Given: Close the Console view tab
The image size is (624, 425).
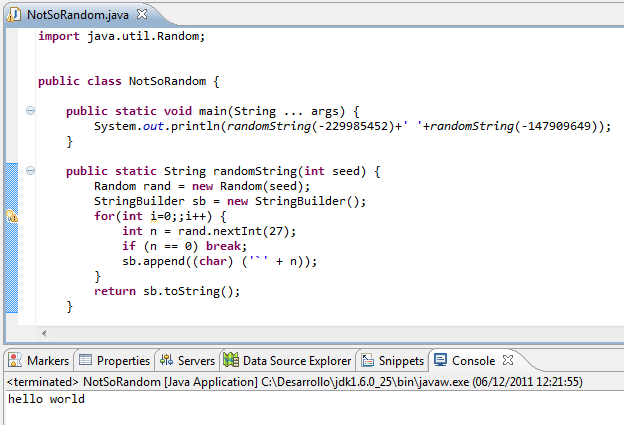Looking at the screenshot, I should pyautogui.click(x=507, y=360).
